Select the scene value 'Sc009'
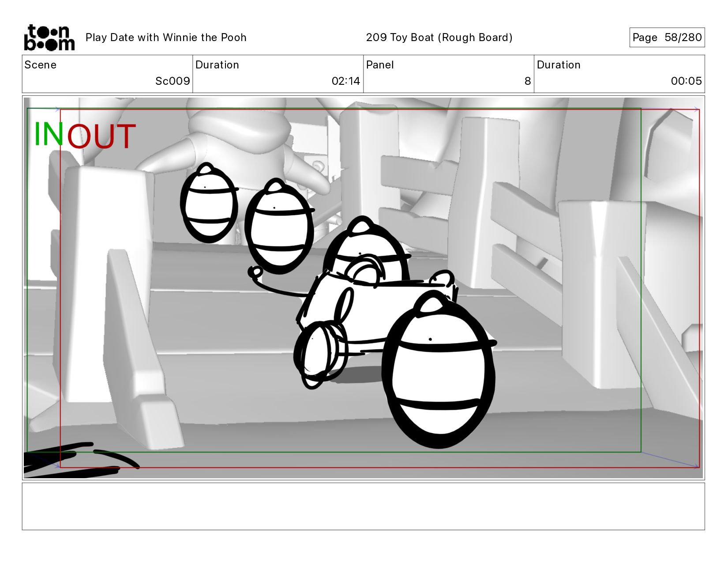The image size is (728, 563). [x=173, y=81]
